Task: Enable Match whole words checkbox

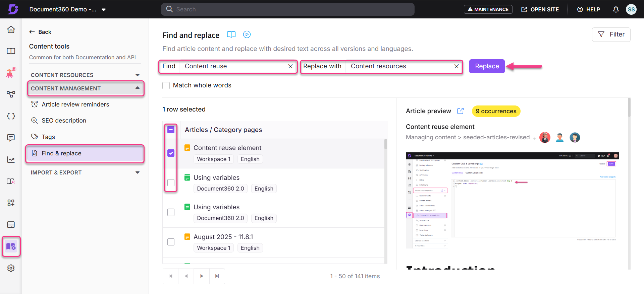Action: click(166, 85)
